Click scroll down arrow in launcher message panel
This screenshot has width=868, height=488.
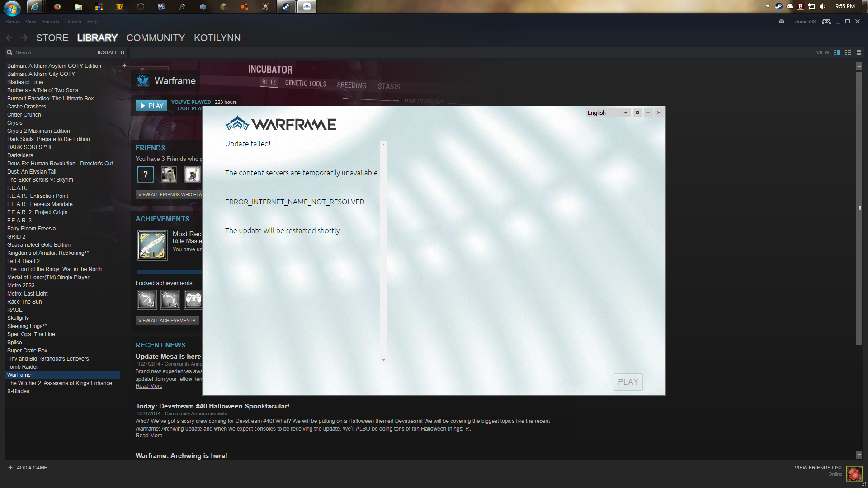pyautogui.click(x=384, y=360)
